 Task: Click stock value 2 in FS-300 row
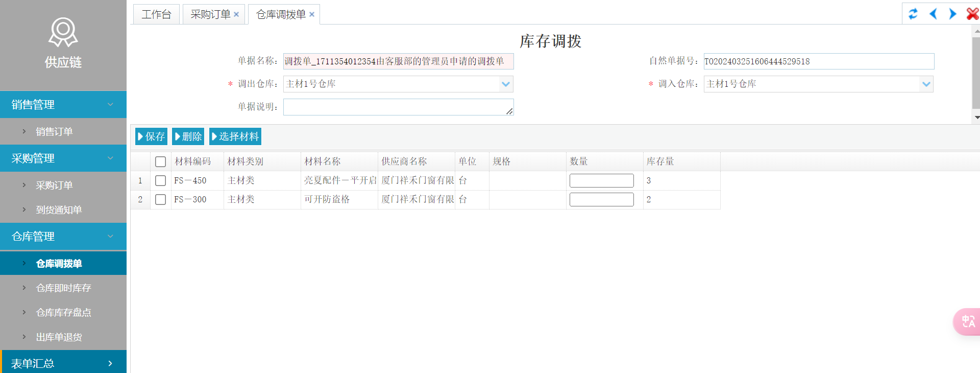point(649,199)
